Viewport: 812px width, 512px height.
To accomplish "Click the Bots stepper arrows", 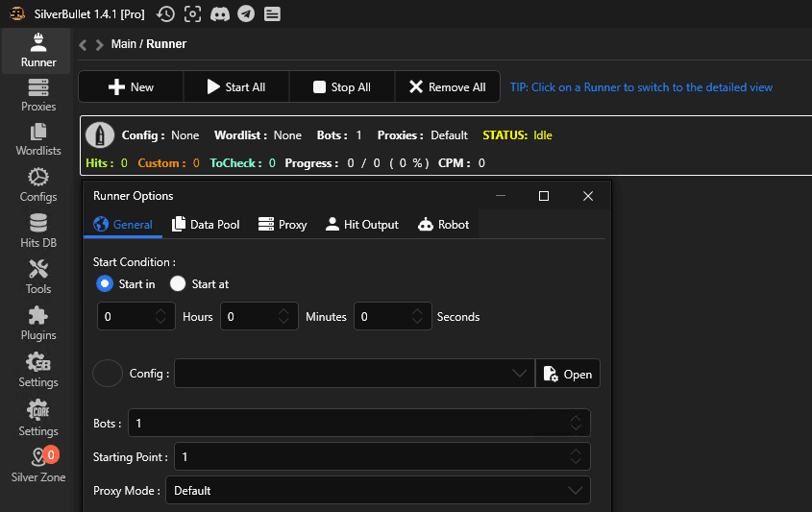I will tap(576, 423).
